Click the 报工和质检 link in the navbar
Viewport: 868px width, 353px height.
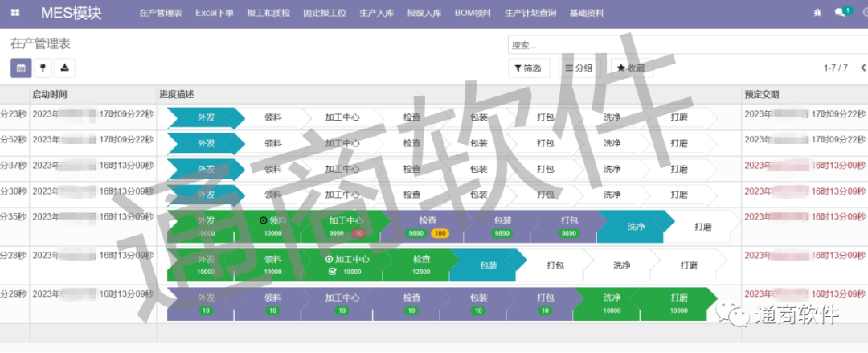pos(268,13)
